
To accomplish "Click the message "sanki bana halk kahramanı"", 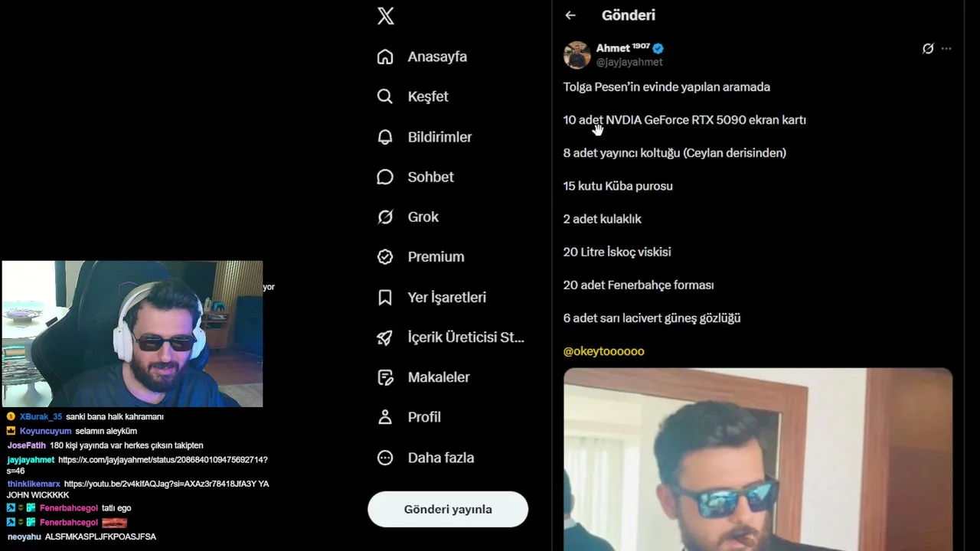I will coord(115,417).
